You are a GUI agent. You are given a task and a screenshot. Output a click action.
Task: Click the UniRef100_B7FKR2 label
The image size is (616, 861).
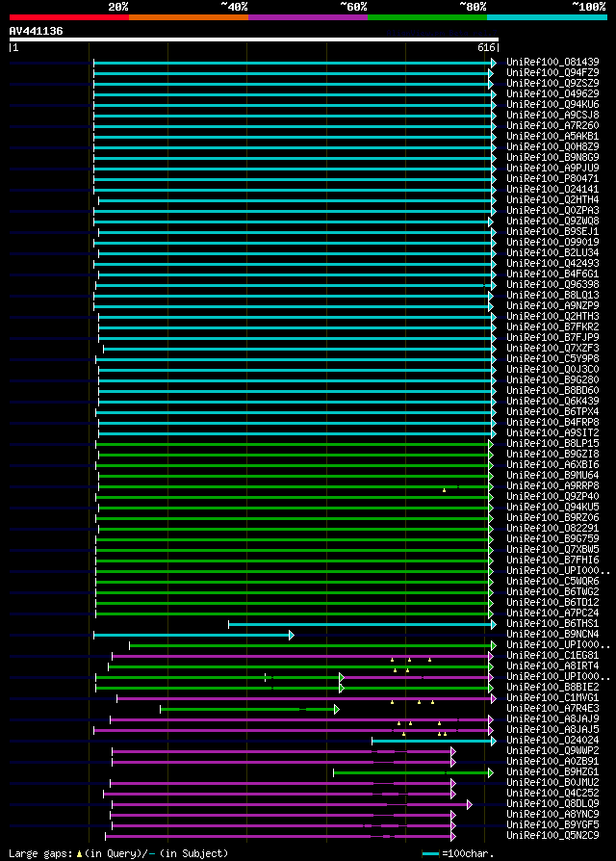(x=552, y=327)
